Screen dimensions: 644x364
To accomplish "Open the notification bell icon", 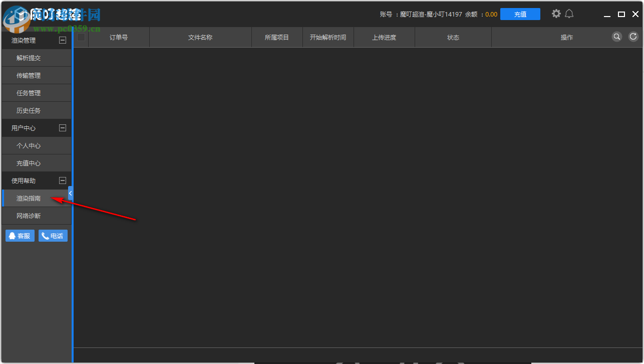I will tap(569, 14).
